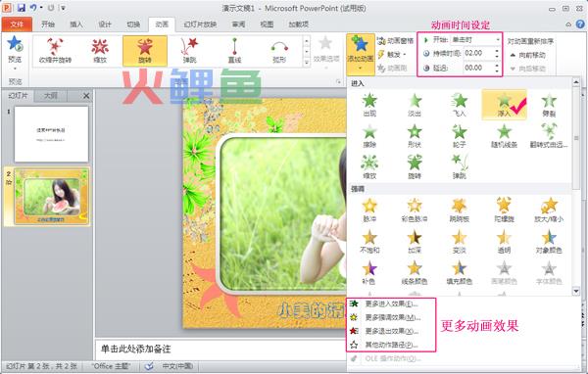This screenshot has width=588, height=374.
Task: Open 更多退出效果(X)... menu entry
Action: 391,331
